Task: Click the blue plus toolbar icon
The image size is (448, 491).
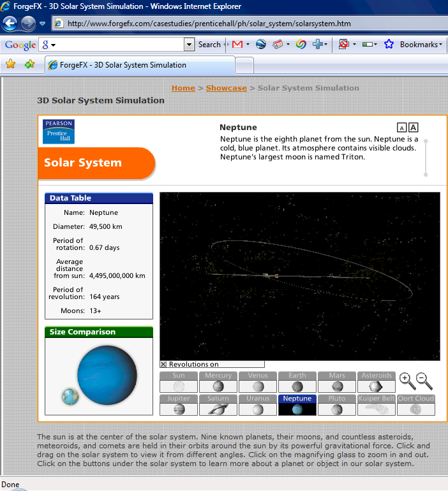Action: pos(318,45)
